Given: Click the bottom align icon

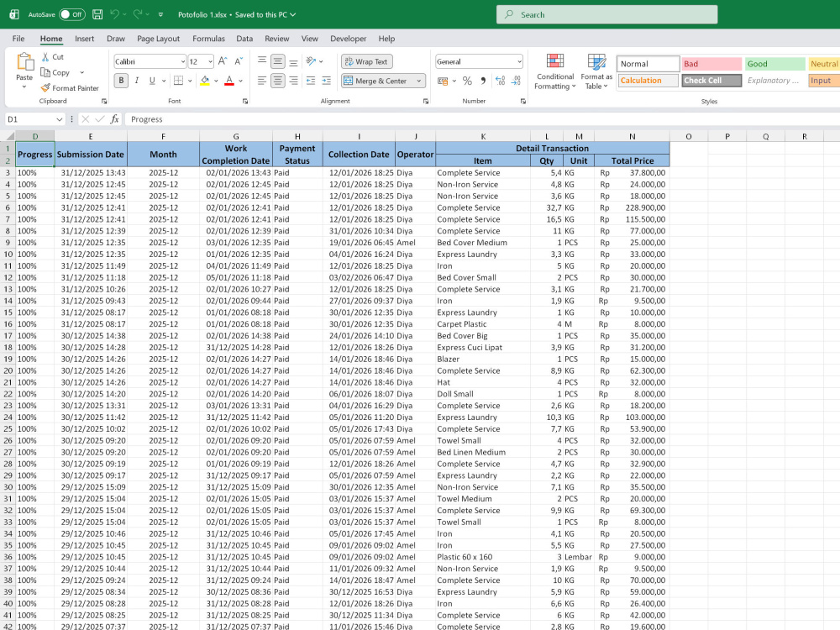Looking at the screenshot, I should click(293, 61).
